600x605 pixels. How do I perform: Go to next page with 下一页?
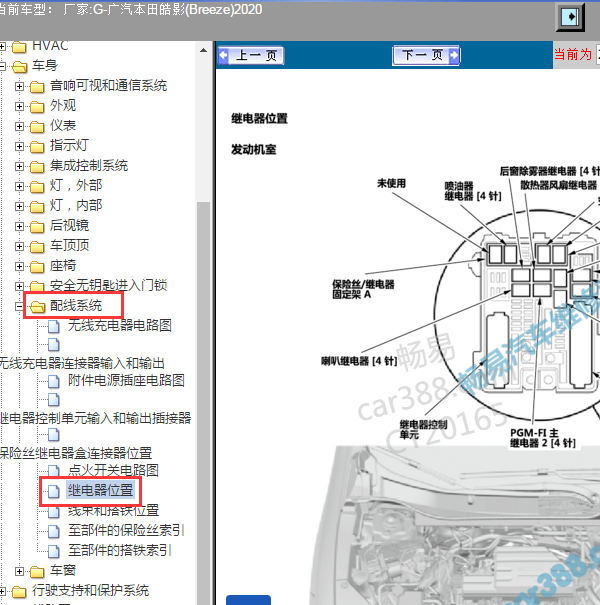(426, 56)
